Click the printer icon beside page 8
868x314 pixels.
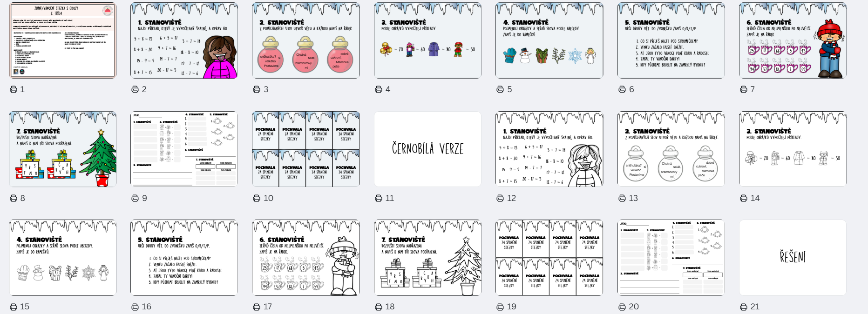(14, 198)
